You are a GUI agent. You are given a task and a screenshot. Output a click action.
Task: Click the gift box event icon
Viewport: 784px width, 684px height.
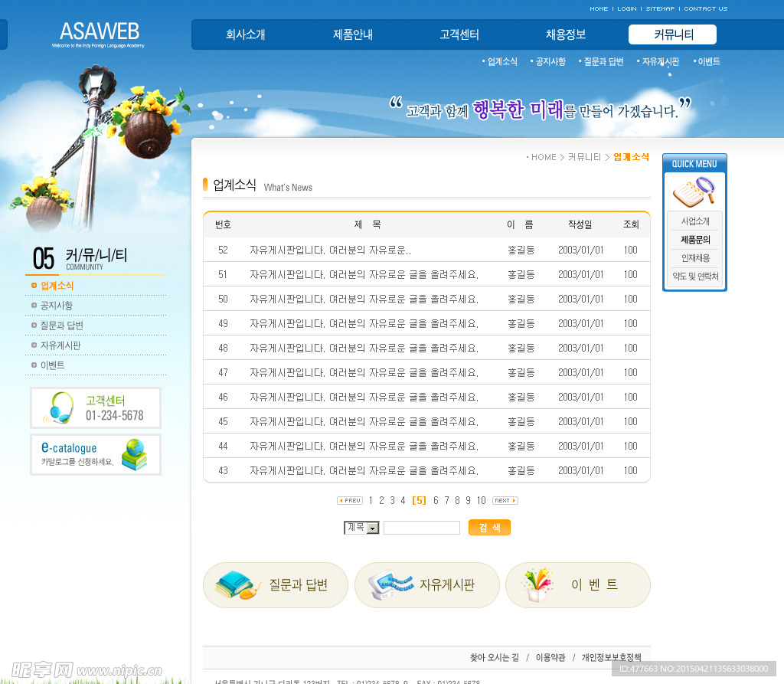[538, 584]
